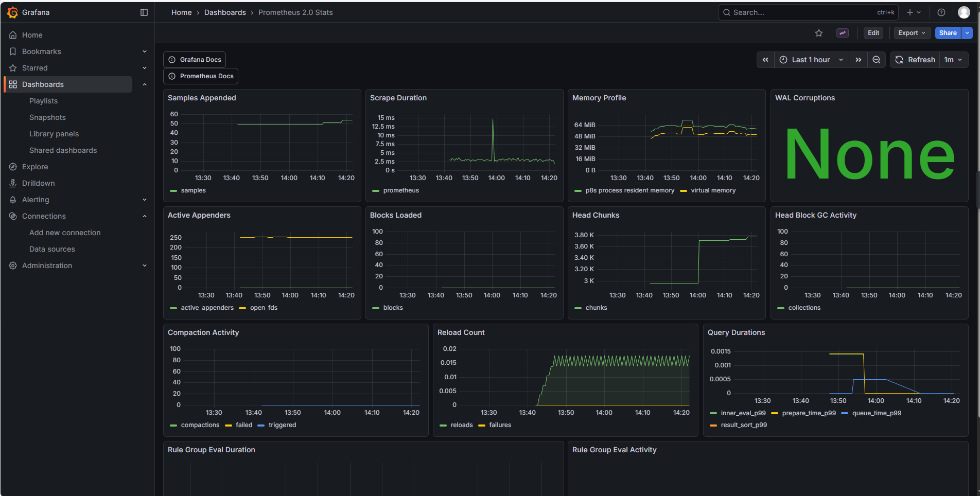Open Dashboards from the breadcrumb trail
This screenshot has height=496, width=980.
coord(225,12)
